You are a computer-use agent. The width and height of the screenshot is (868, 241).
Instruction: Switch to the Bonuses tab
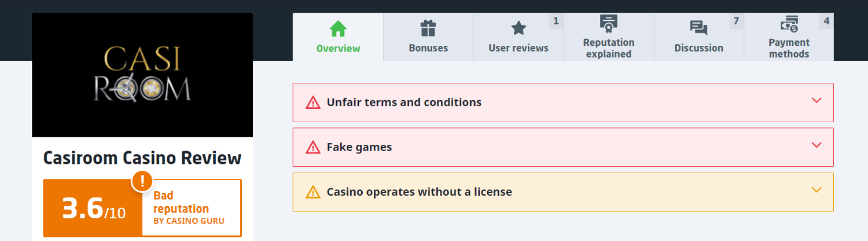pyautogui.click(x=428, y=48)
